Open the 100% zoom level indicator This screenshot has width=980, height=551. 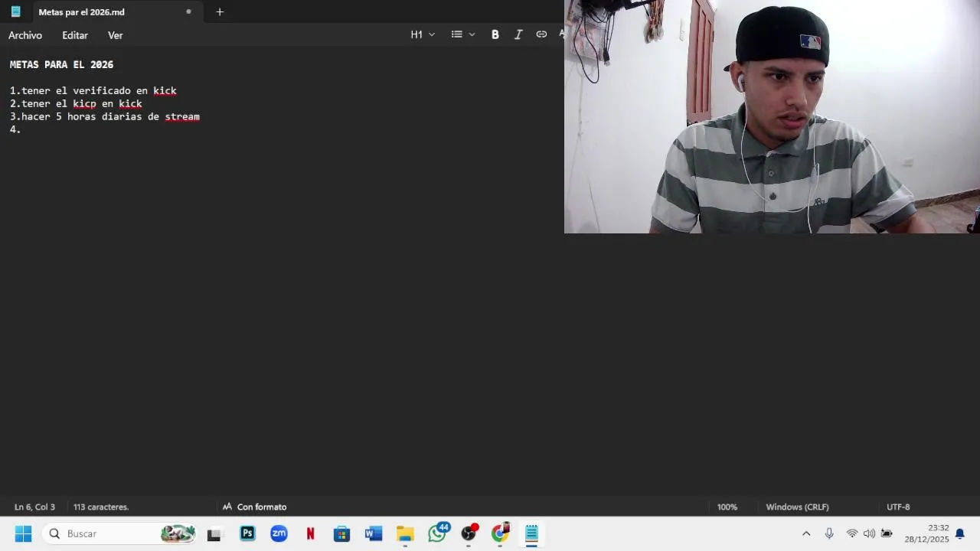pos(727,507)
